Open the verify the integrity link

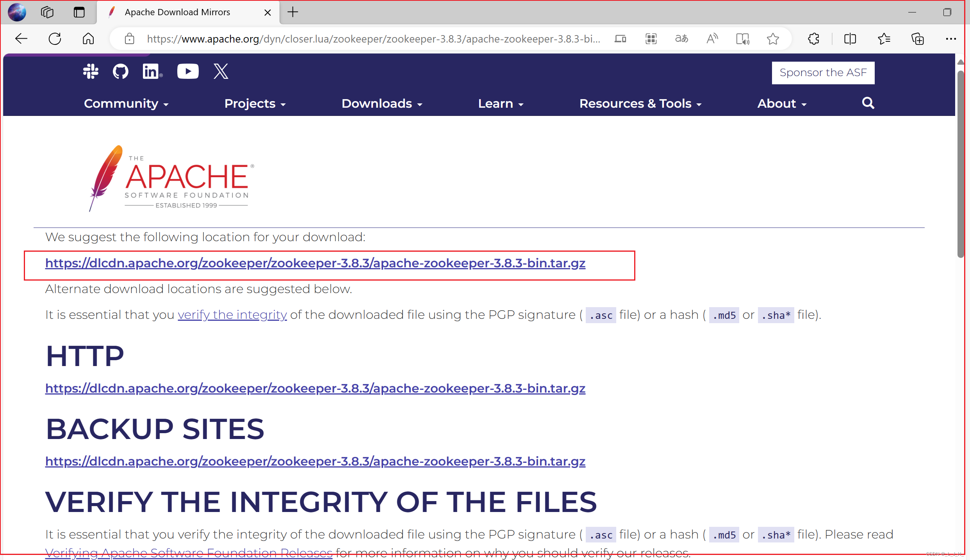pos(232,315)
